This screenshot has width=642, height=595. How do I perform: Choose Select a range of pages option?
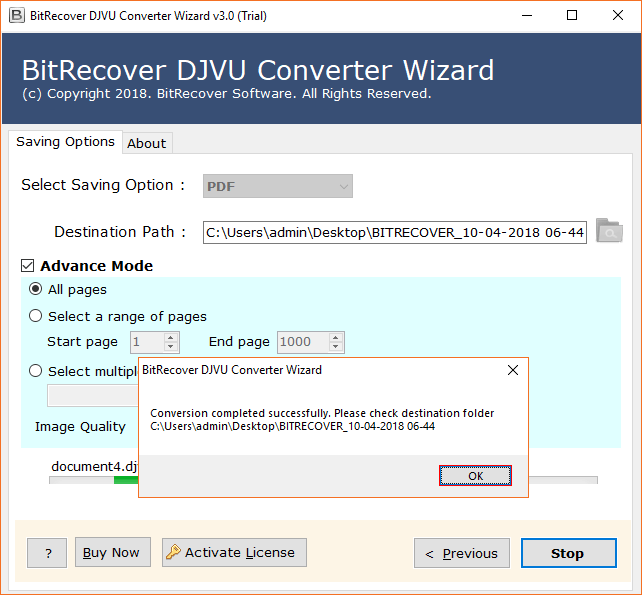(36, 316)
